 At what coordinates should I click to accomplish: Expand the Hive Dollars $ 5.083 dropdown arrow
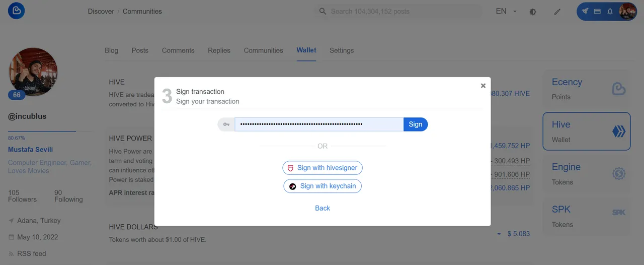coord(499,234)
